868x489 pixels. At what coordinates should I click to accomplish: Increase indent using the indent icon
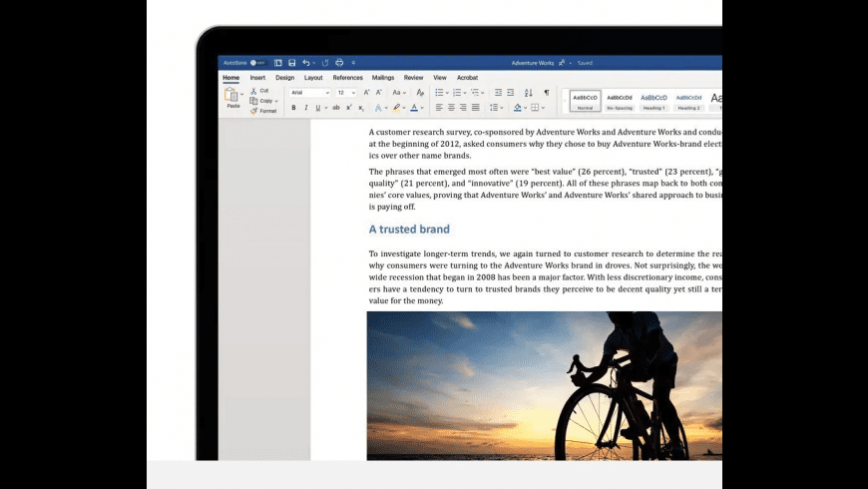pos(511,93)
